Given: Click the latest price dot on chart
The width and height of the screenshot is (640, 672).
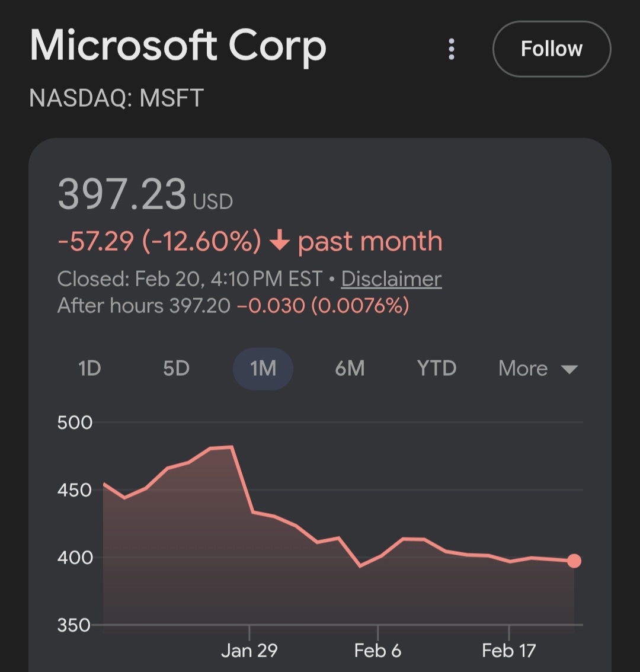Looking at the screenshot, I should 574,561.
